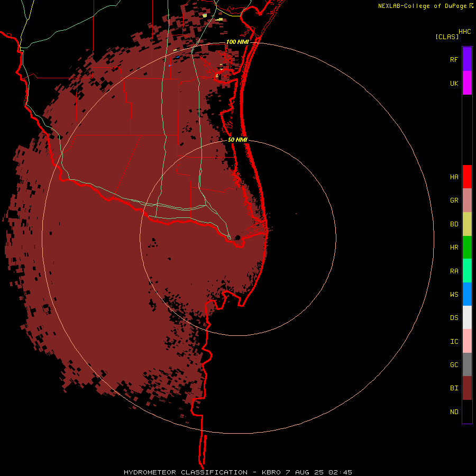This screenshot has width=476, height=476.
Task: Click the HR green legend swatch
Action: [467, 248]
